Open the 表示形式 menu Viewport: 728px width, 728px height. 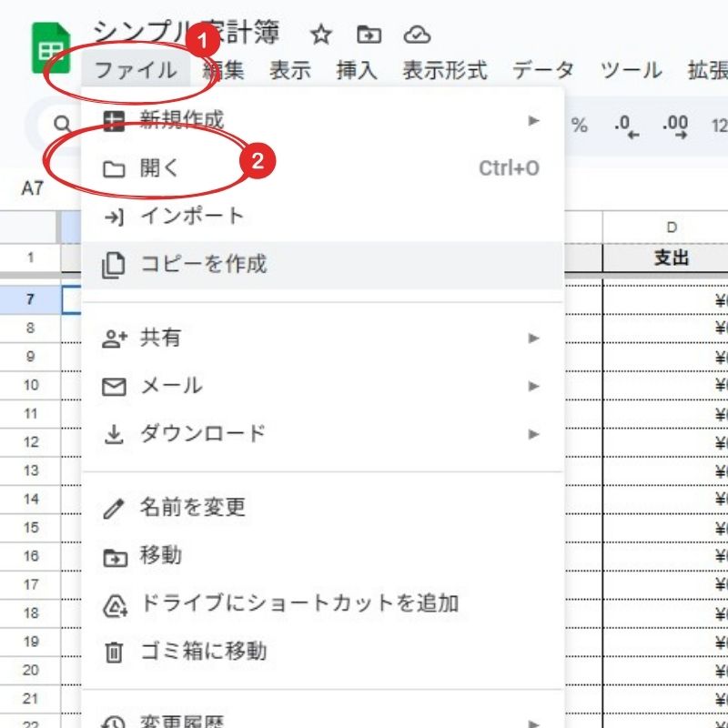click(445, 71)
